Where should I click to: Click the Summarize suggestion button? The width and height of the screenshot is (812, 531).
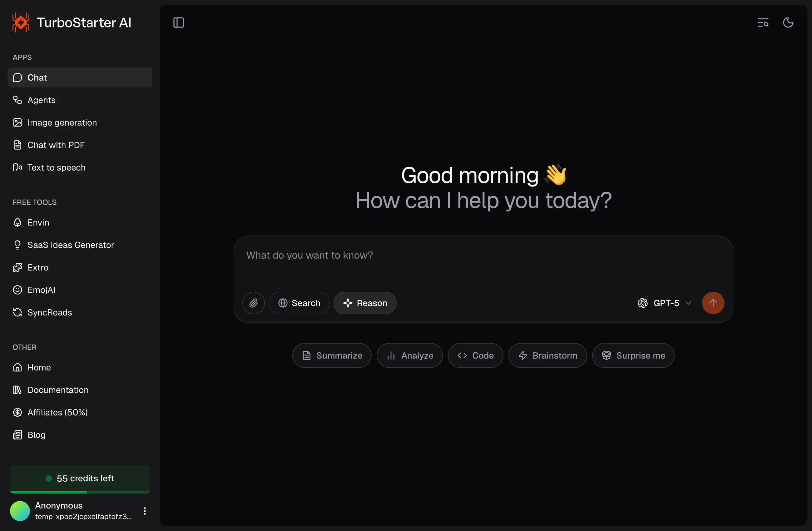click(x=332, y=355)
